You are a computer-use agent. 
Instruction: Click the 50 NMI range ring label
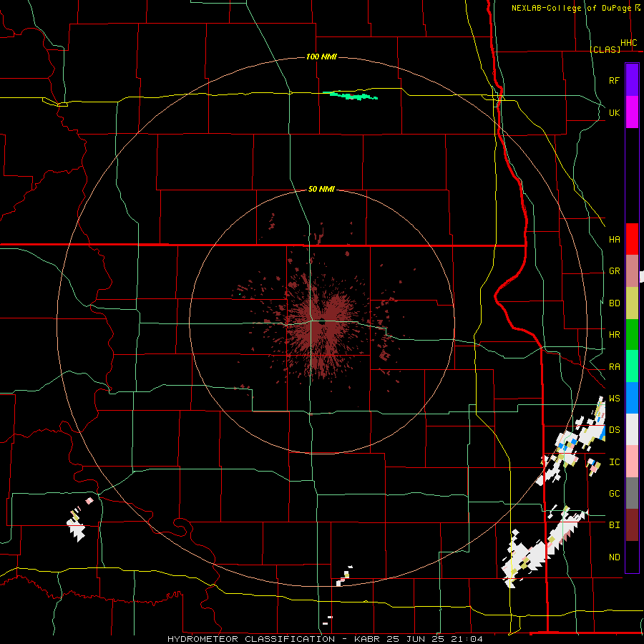click(x=321, y=189)
